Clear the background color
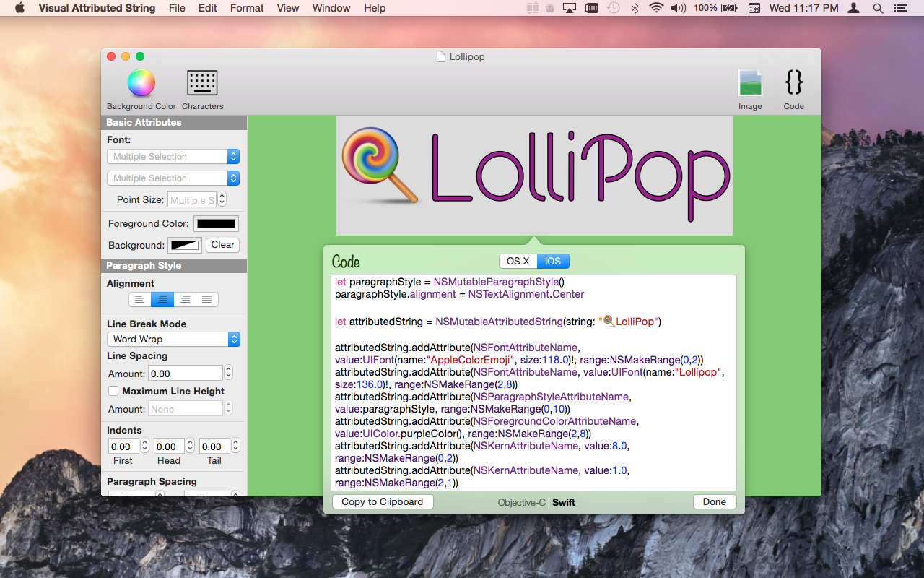 pos(222,245)
